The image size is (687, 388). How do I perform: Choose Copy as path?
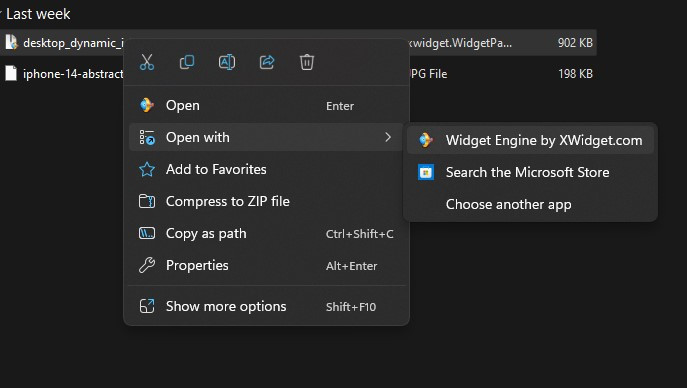coord(266,233)
